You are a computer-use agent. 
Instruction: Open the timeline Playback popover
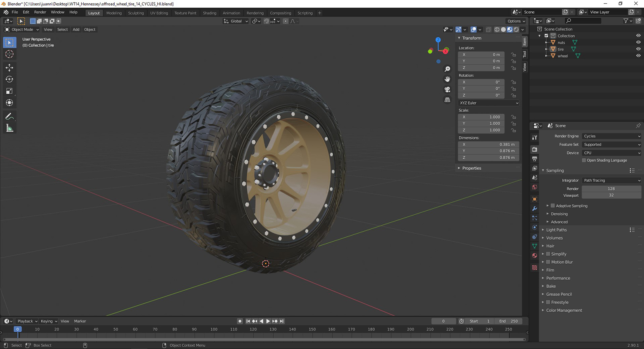tap(27, 321)
